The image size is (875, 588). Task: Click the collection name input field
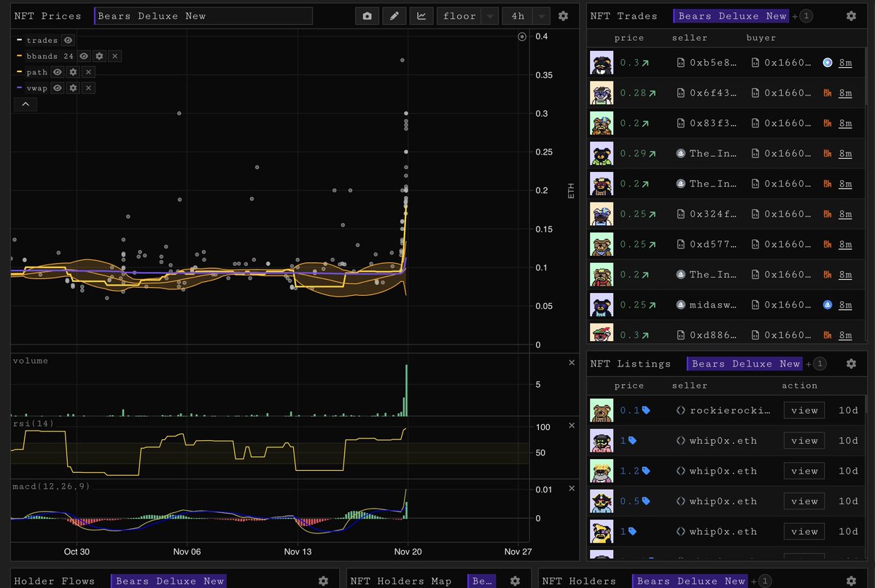202,15
